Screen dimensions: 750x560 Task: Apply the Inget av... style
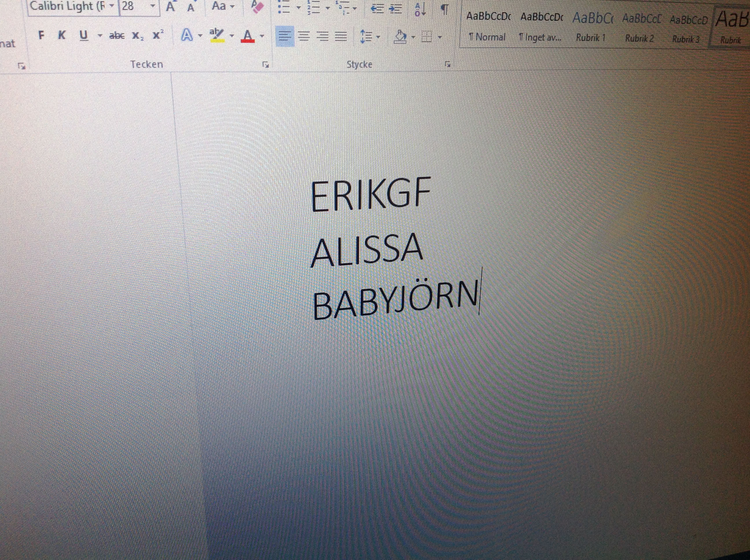coord(541,27)
